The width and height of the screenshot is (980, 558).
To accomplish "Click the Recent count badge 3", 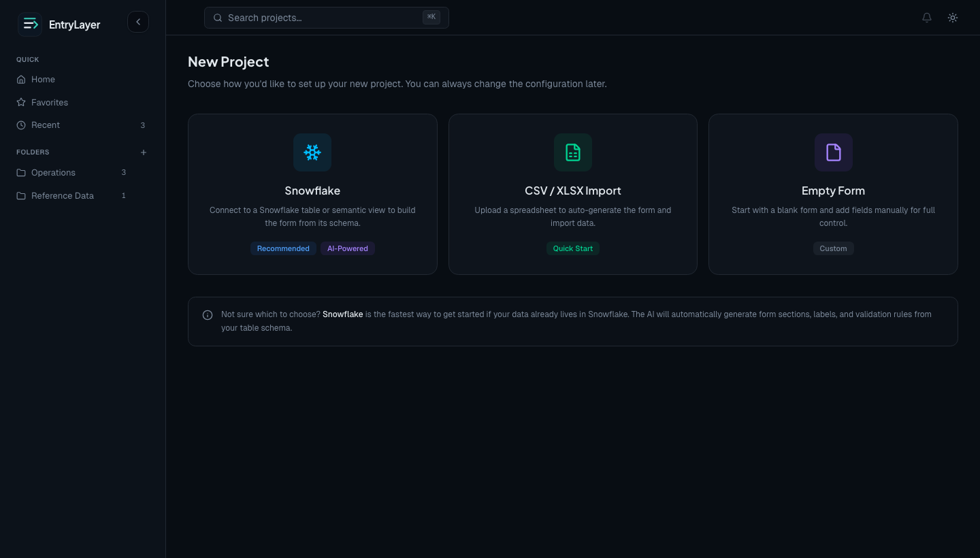I will pyautogui.click(x=143, y=125).
